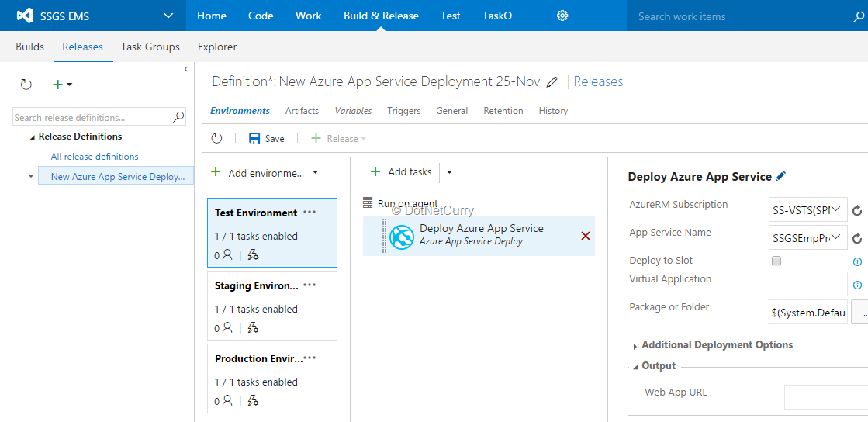Enable the Deploy to Slot checkbox
Image resolution: width=868 pixels, height=422 pixels.
[776, 261]
